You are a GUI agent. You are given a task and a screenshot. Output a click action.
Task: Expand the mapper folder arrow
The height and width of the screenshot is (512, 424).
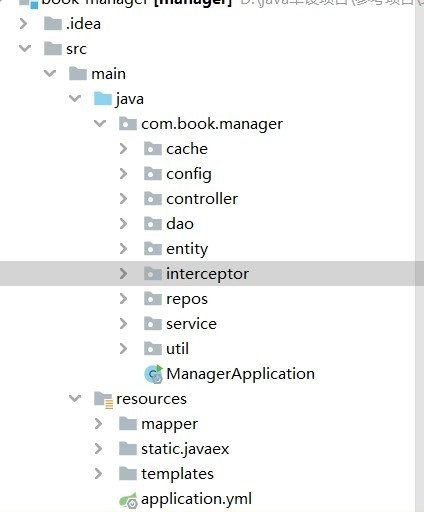tap(98, 424)
